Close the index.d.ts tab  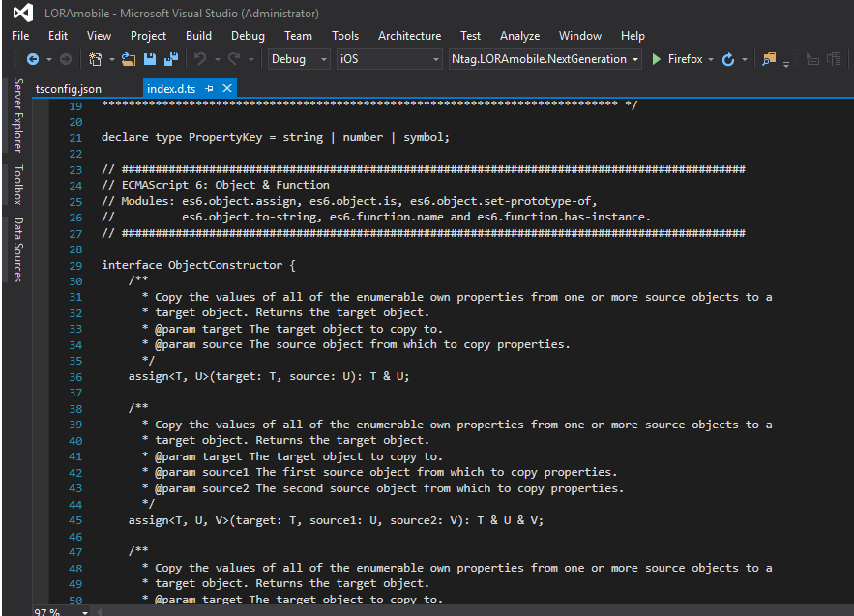(227, 87)
